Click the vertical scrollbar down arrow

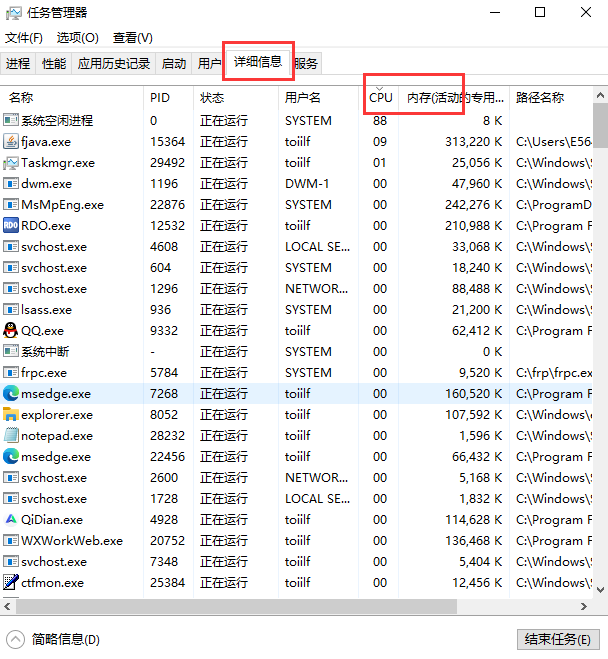(600, 589)
